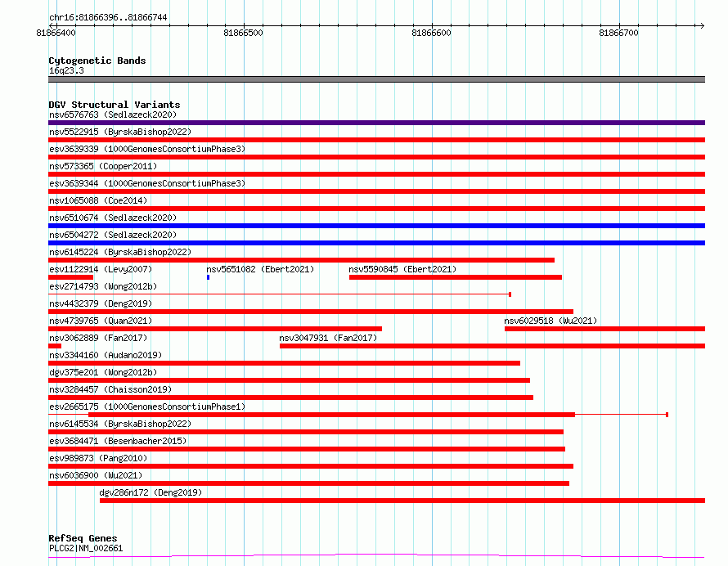Click the red nsv6029518 variant bar
Viewport: 728px width, 566px height.
[x=605, y=329]
